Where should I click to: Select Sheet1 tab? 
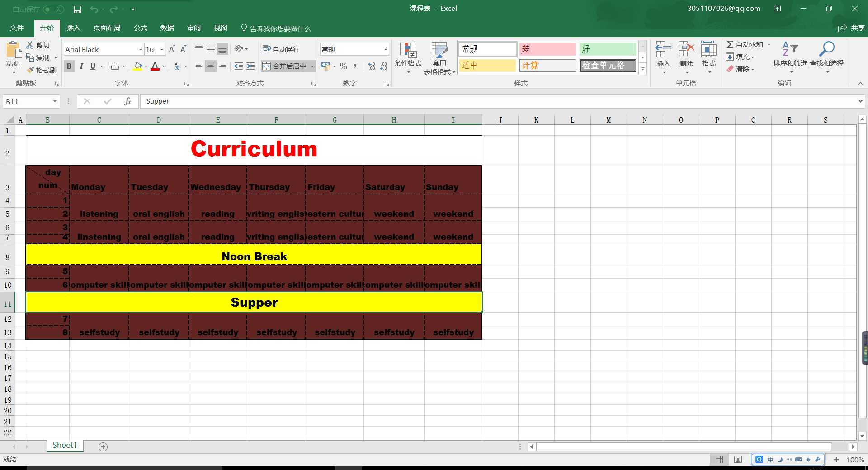pos(65,446)
